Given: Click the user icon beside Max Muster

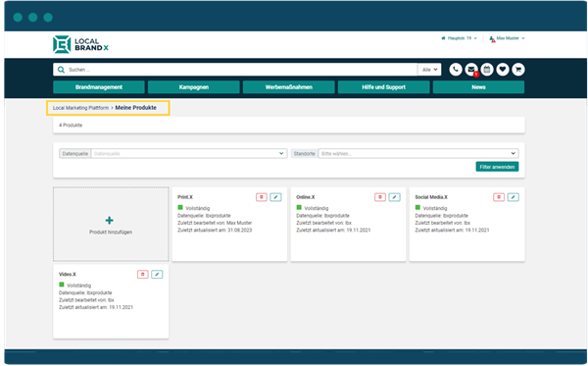Looking at the screenshot, I should (492, 38).
